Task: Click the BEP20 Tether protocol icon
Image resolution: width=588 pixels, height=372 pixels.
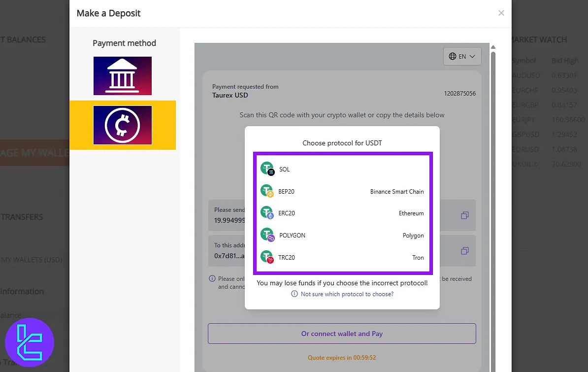Action: click(x=267, y=191)
